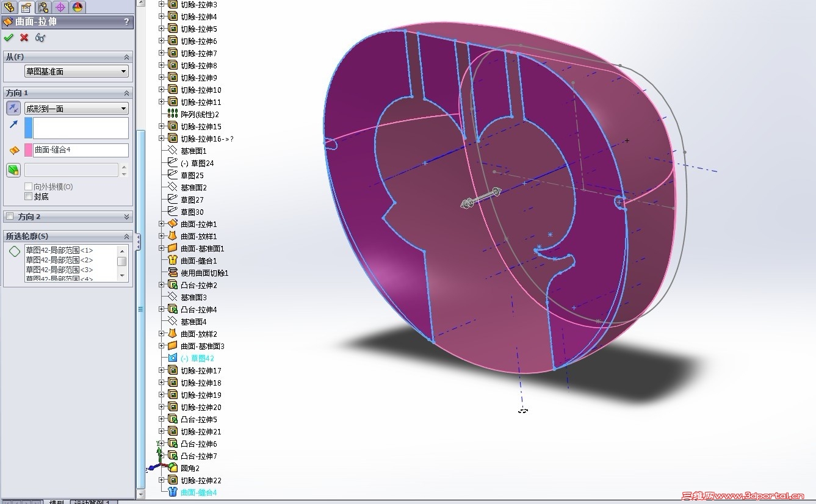Click the draft on/off button
This screenshot has height=504, width=816.
coord(13,170)
